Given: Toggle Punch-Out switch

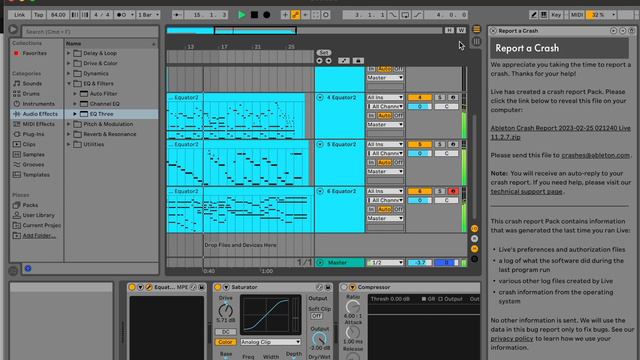Looking at the screenshot, I should tap(418, 15).
